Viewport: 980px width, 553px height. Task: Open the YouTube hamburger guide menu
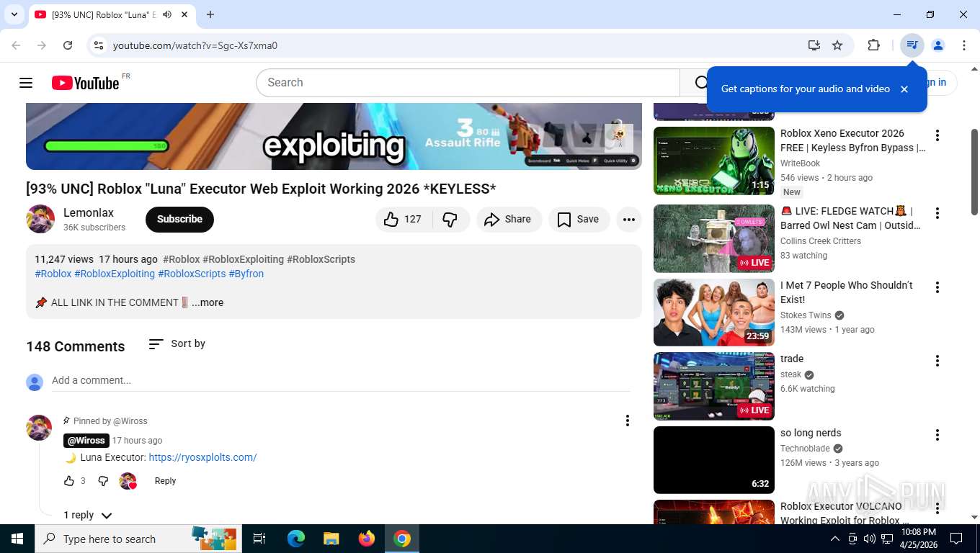pyautogui.click(x=26, y=83)
